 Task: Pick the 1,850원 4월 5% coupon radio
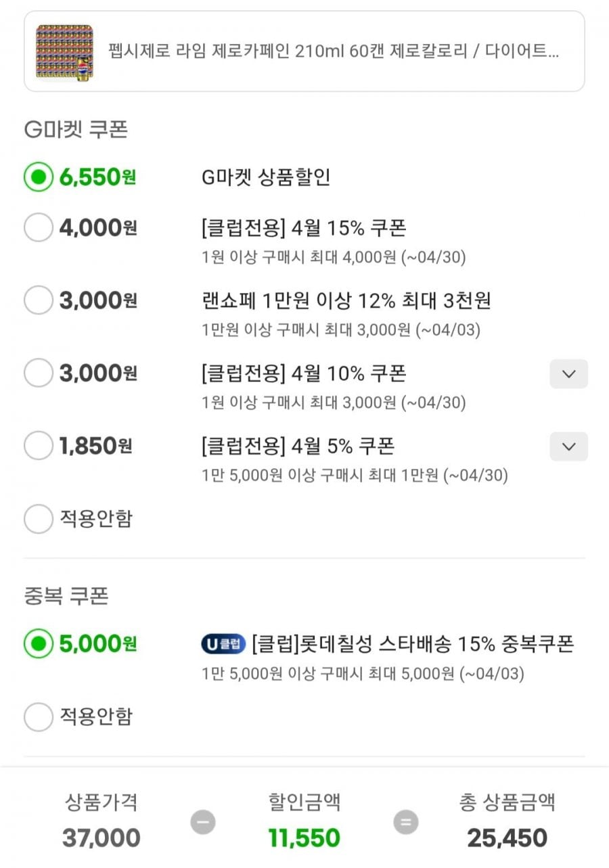[39, 447]
